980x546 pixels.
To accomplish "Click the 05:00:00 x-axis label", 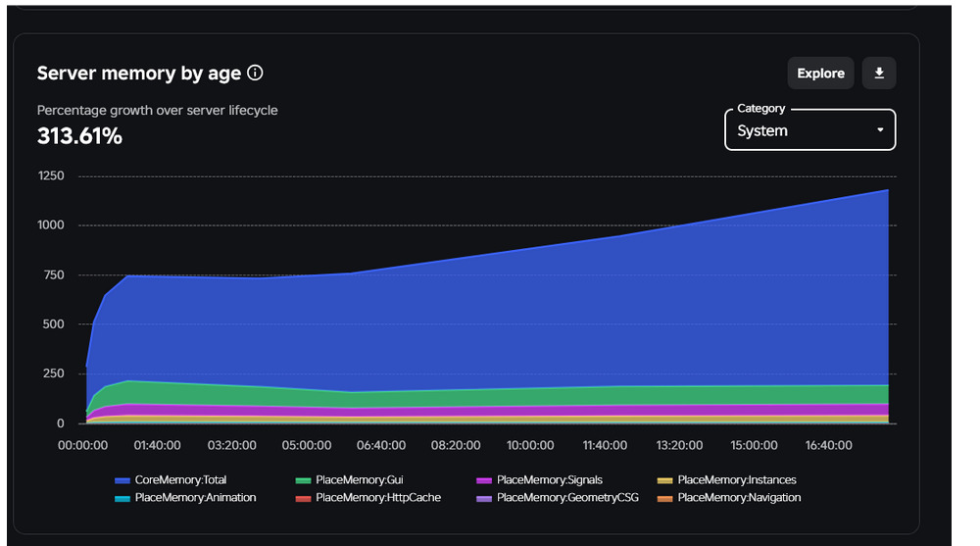I will pyautogui.click(x=306, y=445).
